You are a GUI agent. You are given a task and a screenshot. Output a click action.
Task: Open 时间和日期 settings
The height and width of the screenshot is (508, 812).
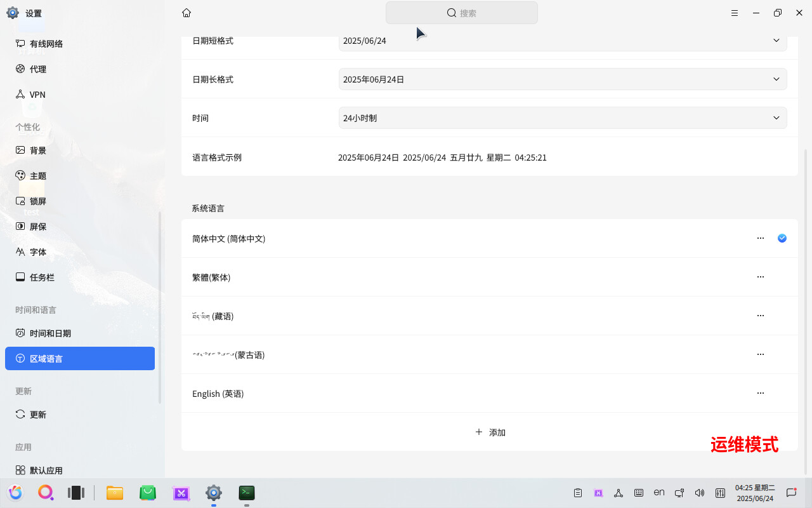(x=80, y=333)
